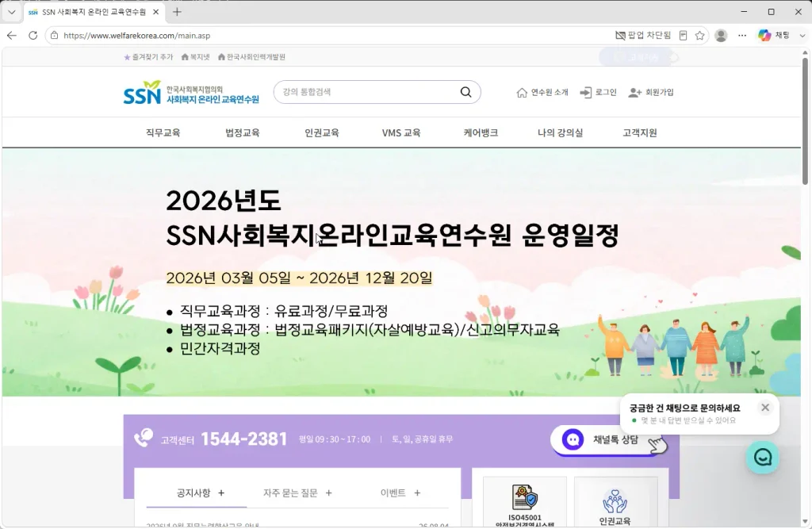Click the 궁금한 건 채팅으로 문의하세요 message

click(684, 408)
